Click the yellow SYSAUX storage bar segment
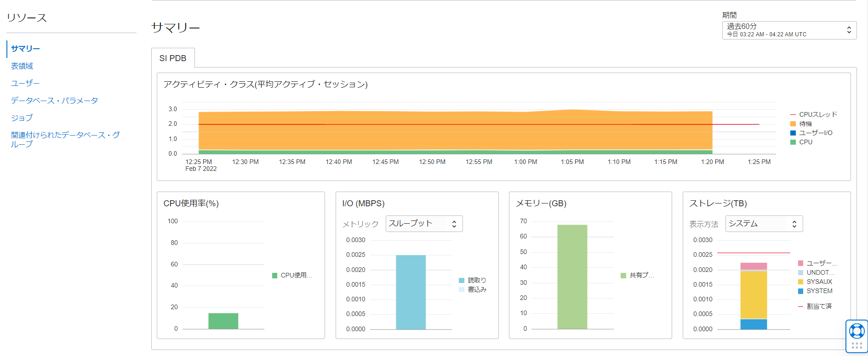This screenshot has width=868, height=356. click(754, 295)
